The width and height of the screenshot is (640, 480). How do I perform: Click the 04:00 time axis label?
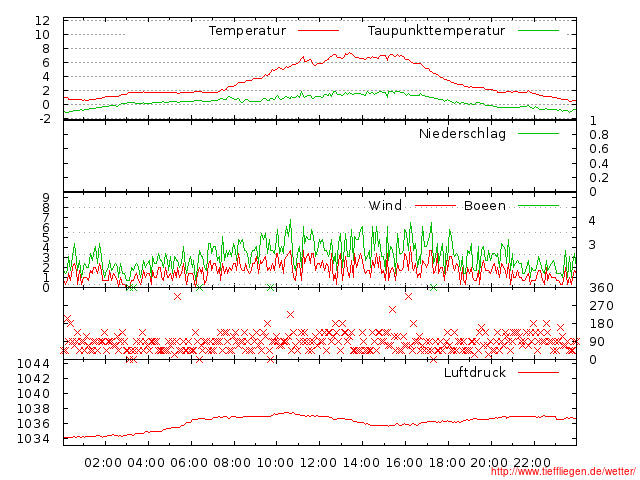[146, 463]
